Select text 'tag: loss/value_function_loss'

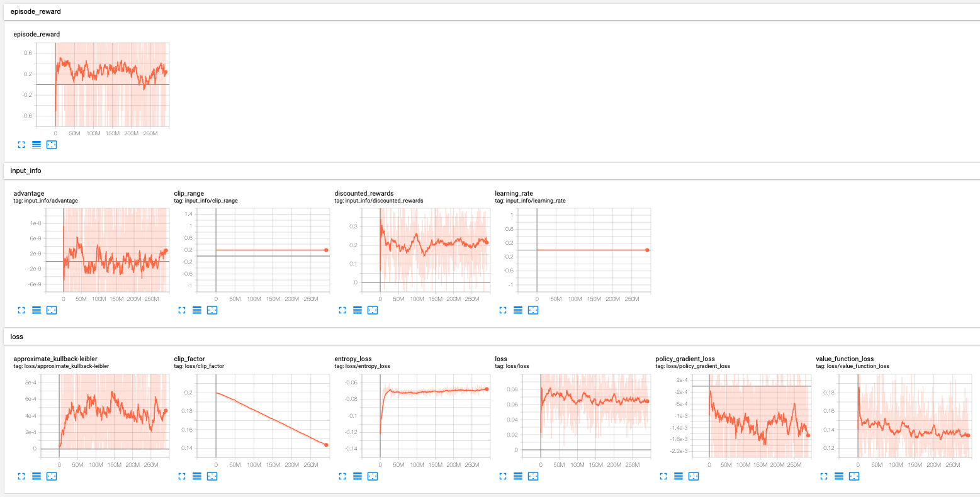(x=852, y=366)
